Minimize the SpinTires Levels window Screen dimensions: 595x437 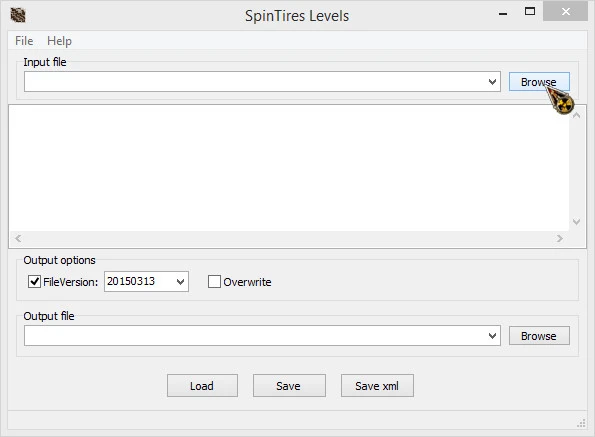[x=503, y=13]
